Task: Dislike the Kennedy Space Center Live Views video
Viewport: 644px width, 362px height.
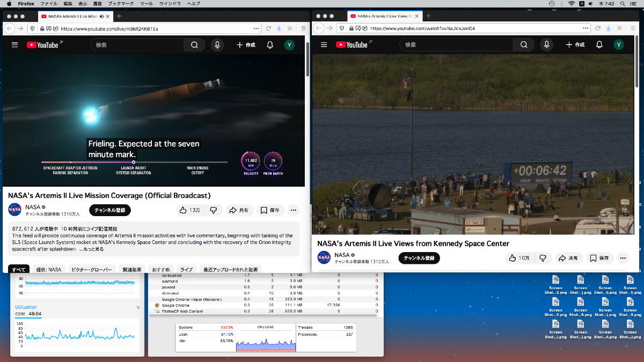Action: tap(543, 258)
